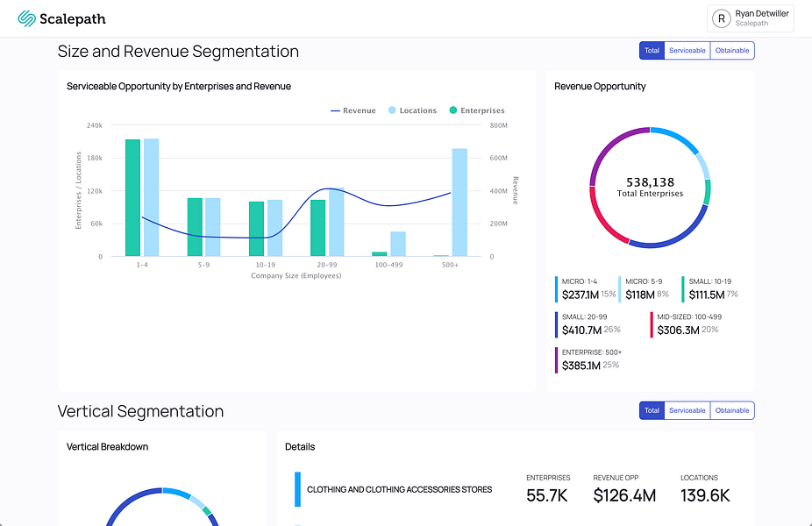
Task: Click the 1-4 Locations blue bar
Action: click(x=151, y=197)
